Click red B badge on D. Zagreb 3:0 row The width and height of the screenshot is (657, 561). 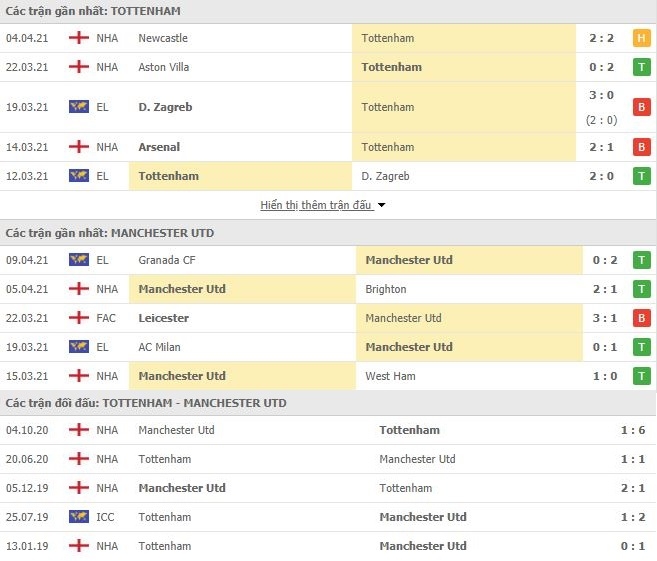(641, 107)
